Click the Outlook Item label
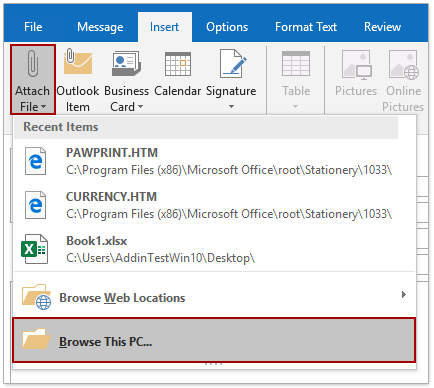434x388 pixels. tap(78, 99)
